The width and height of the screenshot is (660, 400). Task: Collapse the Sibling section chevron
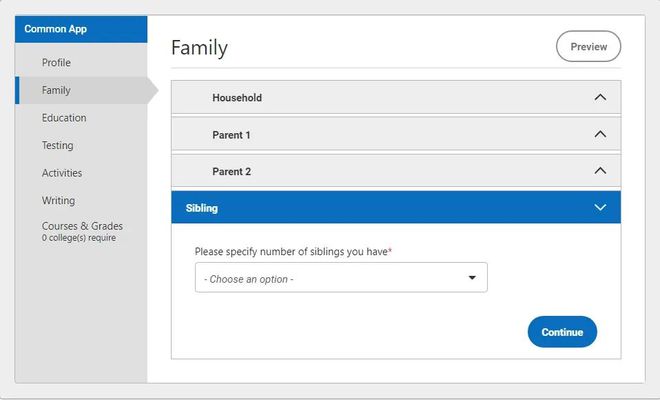coord(600,208)
